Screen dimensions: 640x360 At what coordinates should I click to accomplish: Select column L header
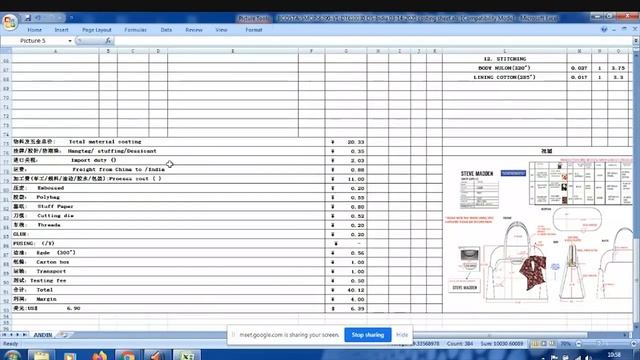pyautogui.click(x=504, y=51)
